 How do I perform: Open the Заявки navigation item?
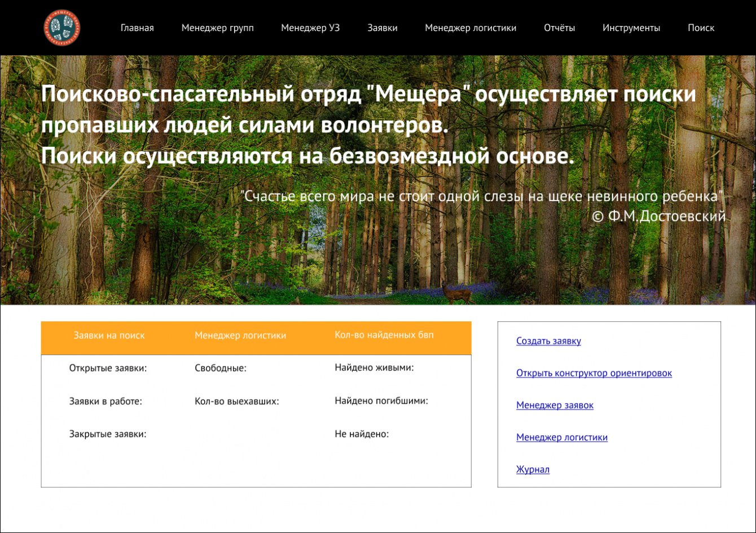(x=383, y=28)
